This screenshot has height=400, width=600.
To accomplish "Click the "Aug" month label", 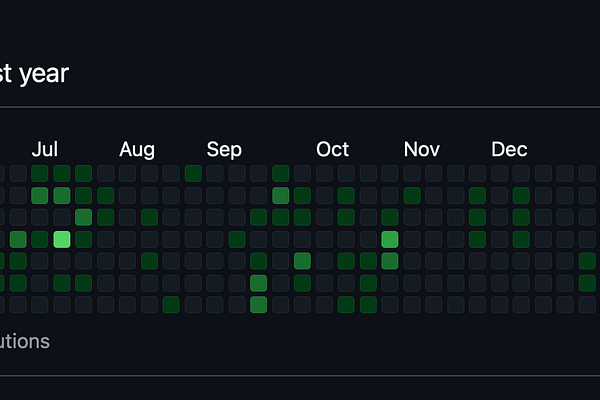I will [x=137, y=150].
